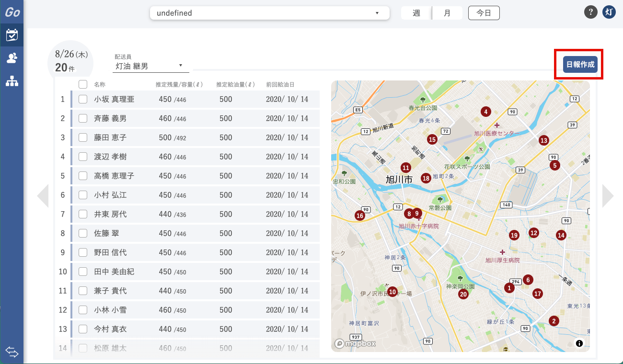Toggle sidebar with the swap arrows icon
This screenshot has width=623, height=364.
click(x=12, y=353)
